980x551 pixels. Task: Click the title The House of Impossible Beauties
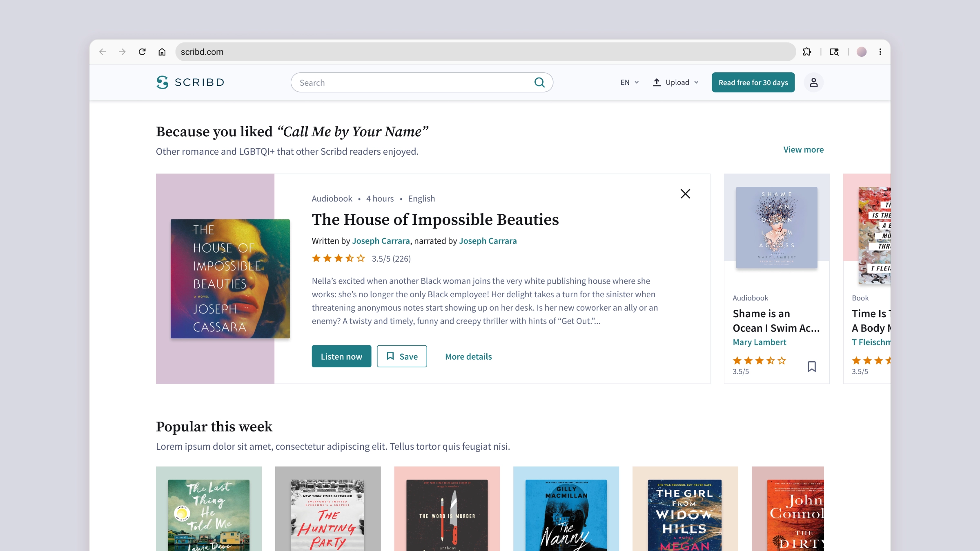pos(435,220)
